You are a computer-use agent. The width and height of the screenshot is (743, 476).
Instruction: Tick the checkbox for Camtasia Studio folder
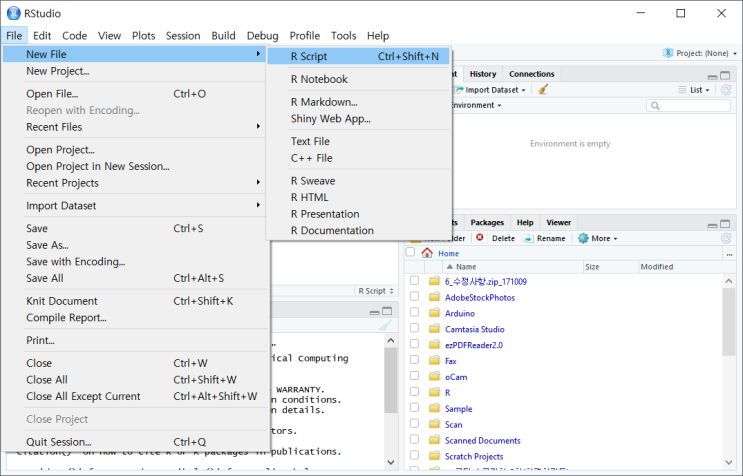pos(414,329)
